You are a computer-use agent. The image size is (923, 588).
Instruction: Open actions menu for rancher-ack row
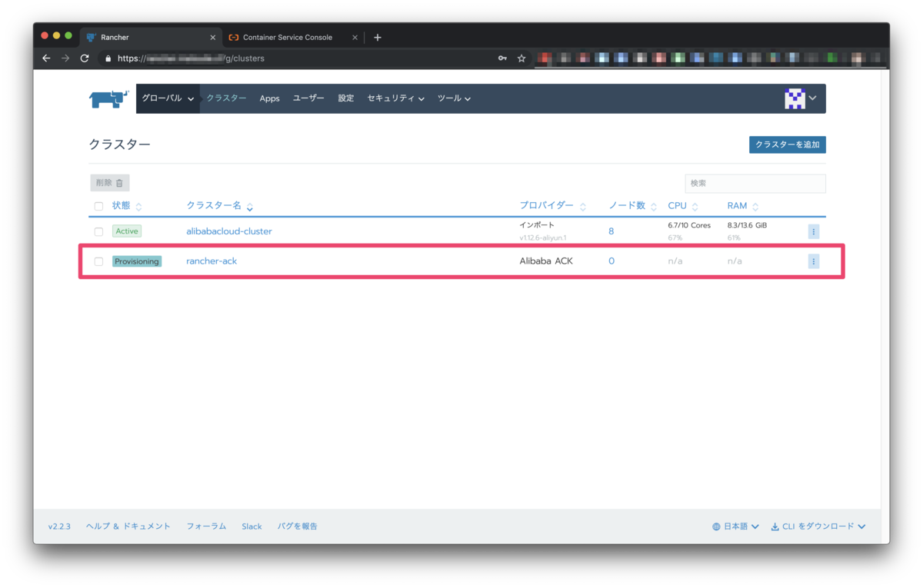[813, 261]
